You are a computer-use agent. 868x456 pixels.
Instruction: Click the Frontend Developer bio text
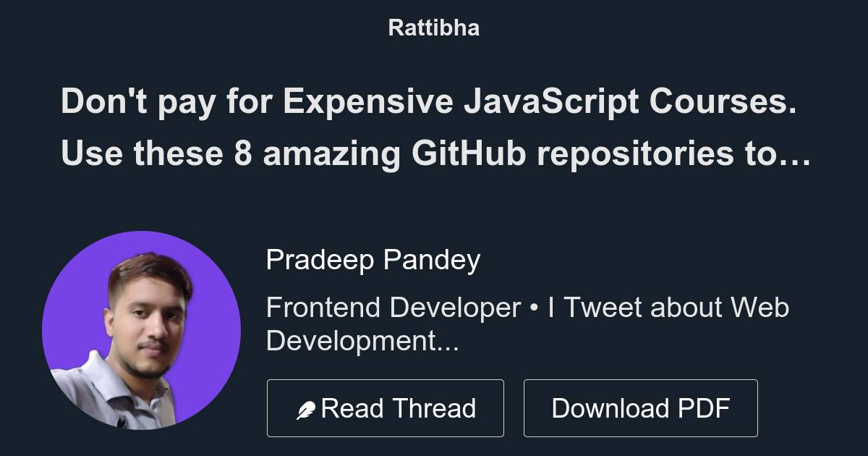click(x=393, y=308)
